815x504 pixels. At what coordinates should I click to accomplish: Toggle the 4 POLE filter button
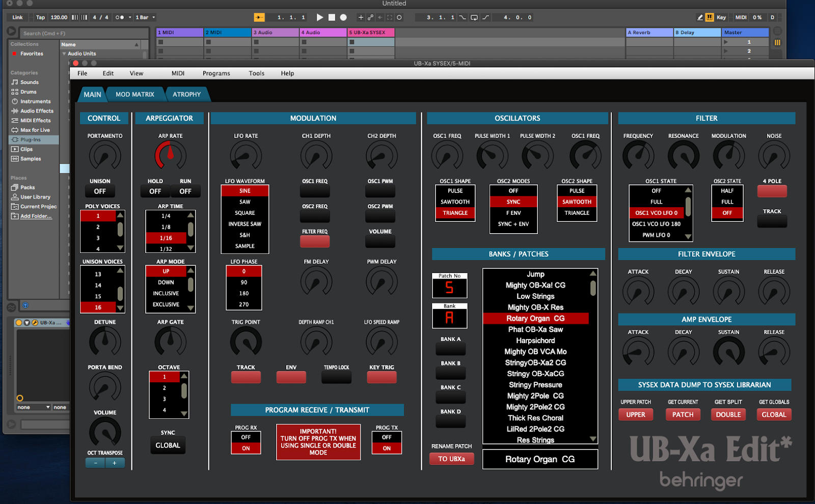(772, 191)
